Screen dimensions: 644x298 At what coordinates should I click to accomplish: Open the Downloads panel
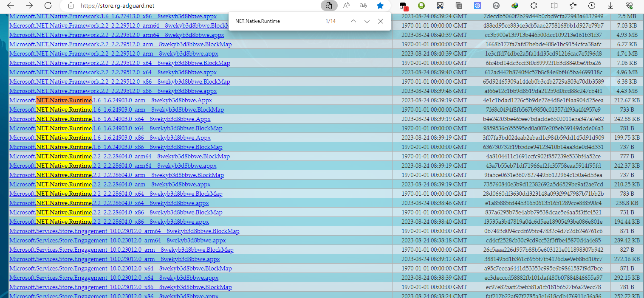click(x=610, y=6)
